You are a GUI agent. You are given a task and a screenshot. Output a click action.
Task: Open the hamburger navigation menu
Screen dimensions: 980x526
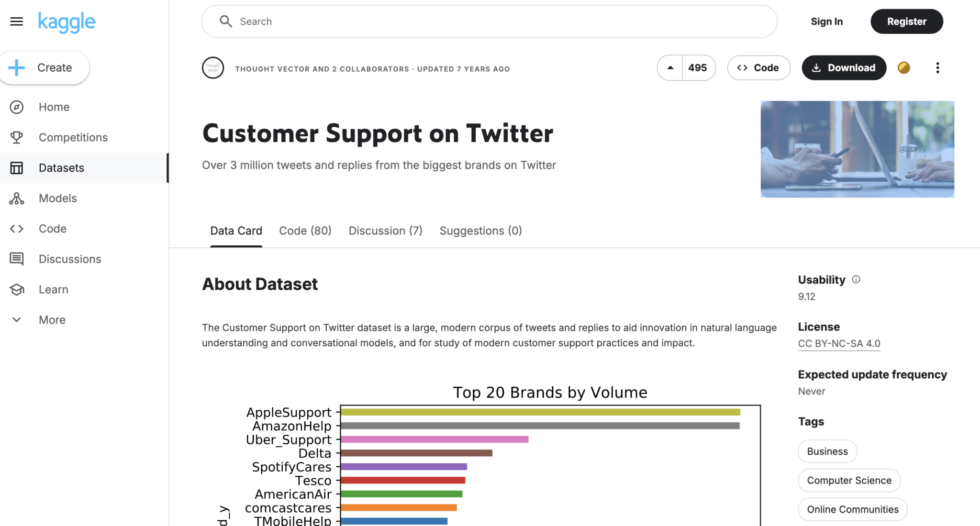(x=16, y=22)
